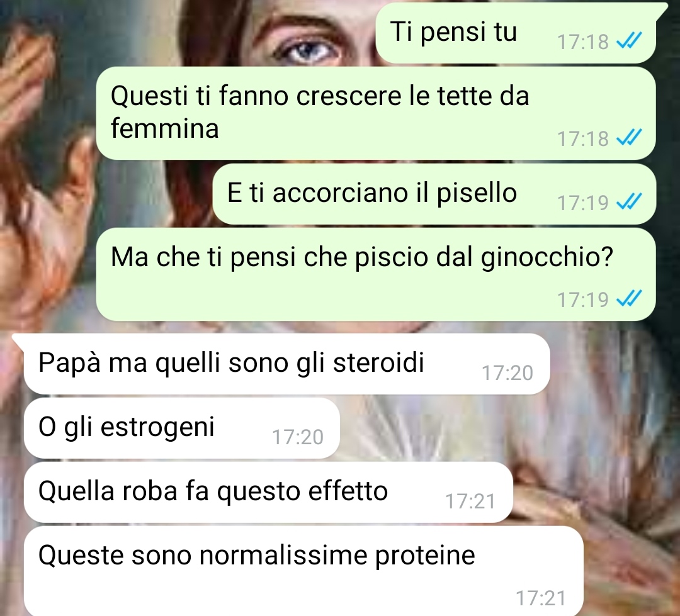Click the 17:19 timestamp on the pisello message
This screenshot has width=680, height=616.
coord(583,203)
